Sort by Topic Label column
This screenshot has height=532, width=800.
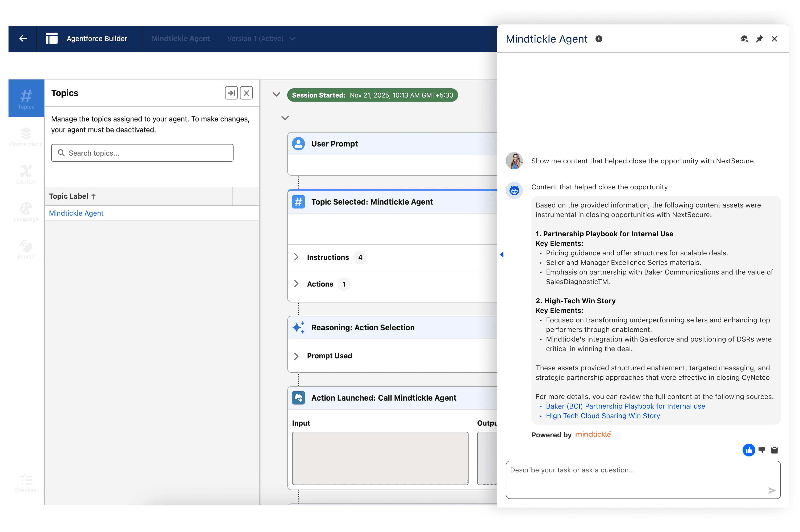pyautogui.click(x=72, y=196)
